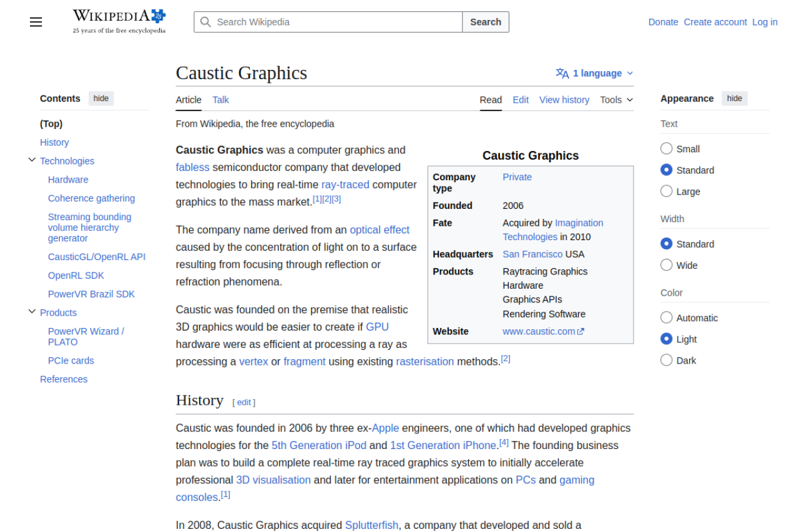The image size is (799, 532).
Task: Click the language translate icon
Action: (562, 74)
